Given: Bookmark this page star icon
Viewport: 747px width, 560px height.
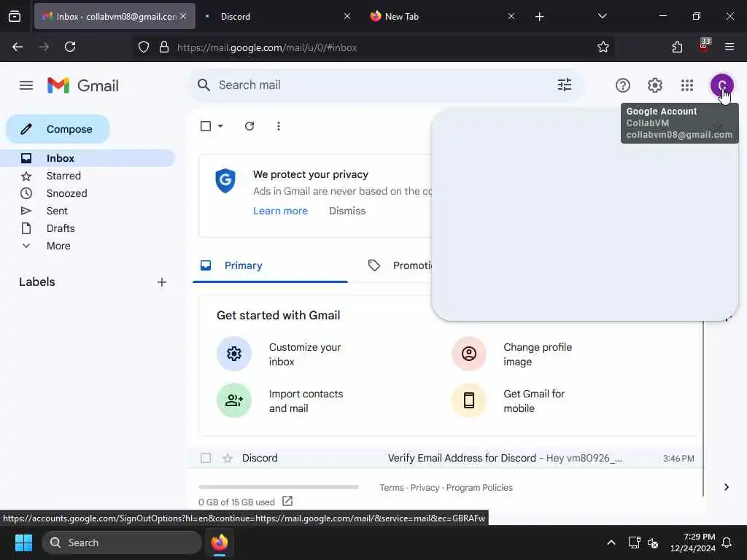Looking at the screenshot, I should coord(603,47).
